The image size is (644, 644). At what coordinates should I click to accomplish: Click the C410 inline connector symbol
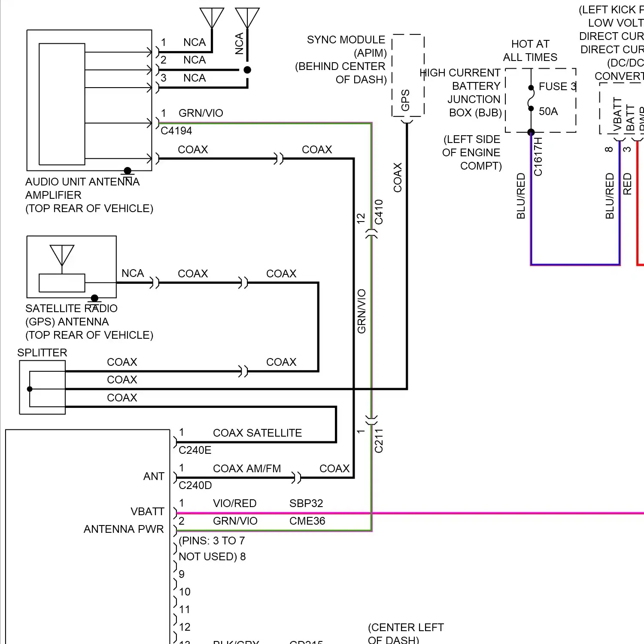pyautogui.click(x=371, y=234)
